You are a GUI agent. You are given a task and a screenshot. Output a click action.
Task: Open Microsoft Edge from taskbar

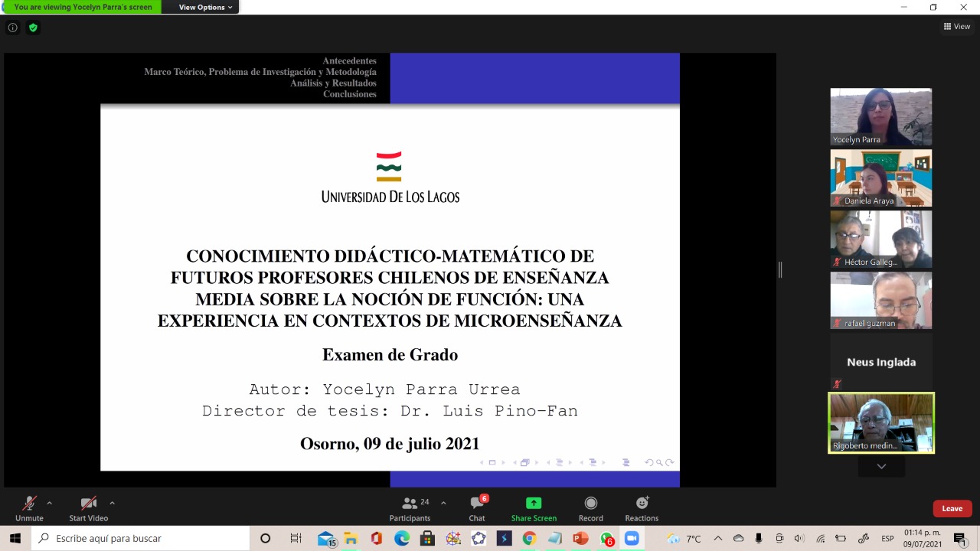click(x=402, y=539)
